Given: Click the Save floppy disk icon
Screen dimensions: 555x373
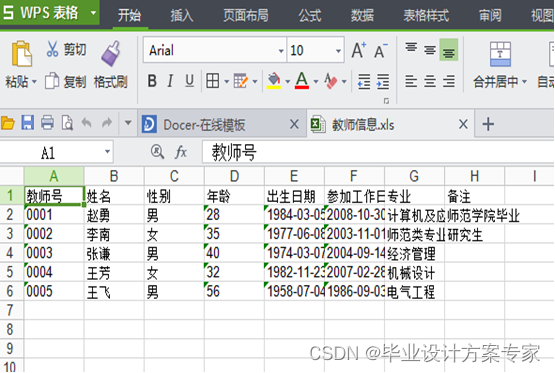Looking at the screenshot, I should pos(28,123).
